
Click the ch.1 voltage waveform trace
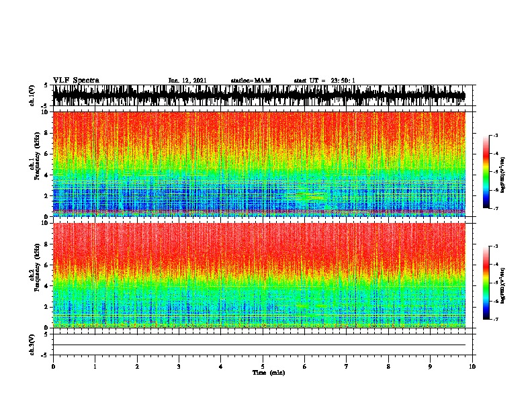point(259,95)
